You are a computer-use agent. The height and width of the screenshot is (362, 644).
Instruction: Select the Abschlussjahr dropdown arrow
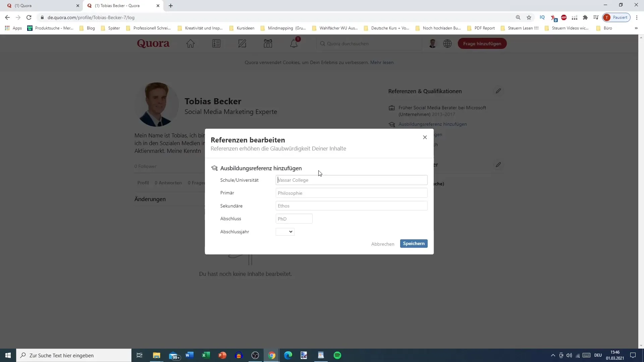pos(290,231)
